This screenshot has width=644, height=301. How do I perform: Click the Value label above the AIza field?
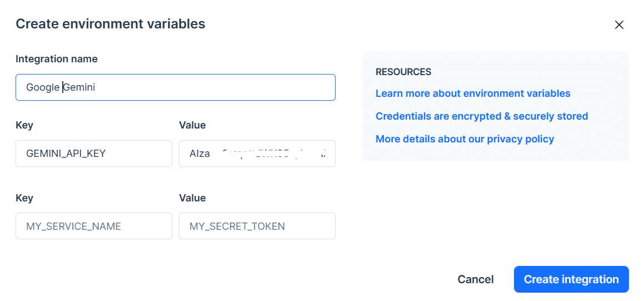point(192,125)
